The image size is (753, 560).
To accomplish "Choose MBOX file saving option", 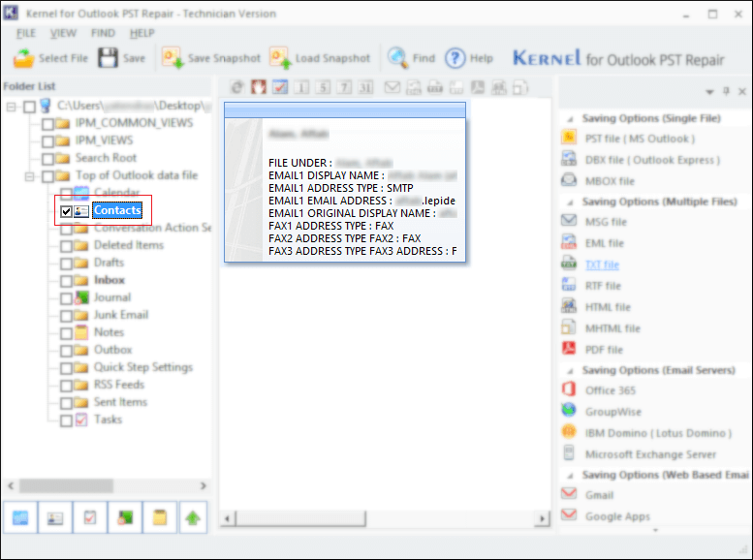I will click(610, 181).
